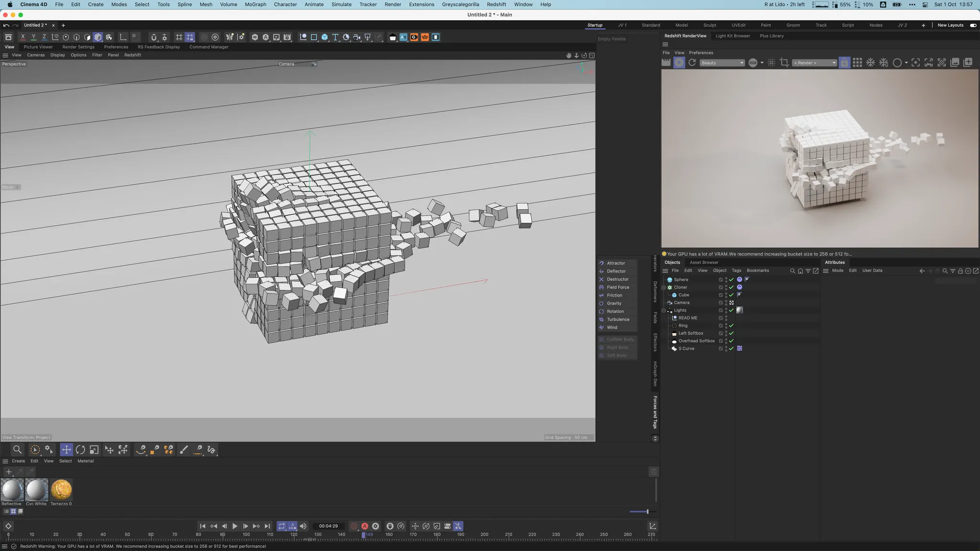
Task: Click the Redshift crop region icon
Action: coord(784,63)
